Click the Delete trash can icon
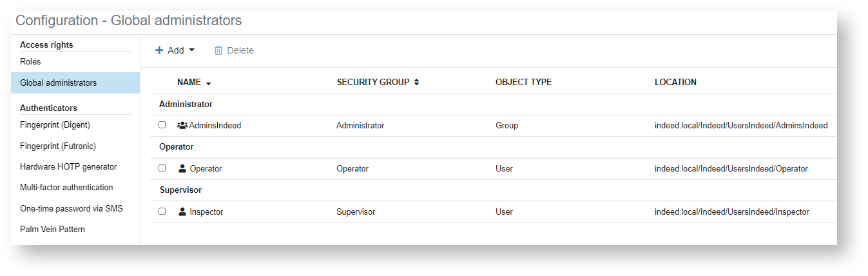This screenshot has height=276, width=868. point(218,50)
